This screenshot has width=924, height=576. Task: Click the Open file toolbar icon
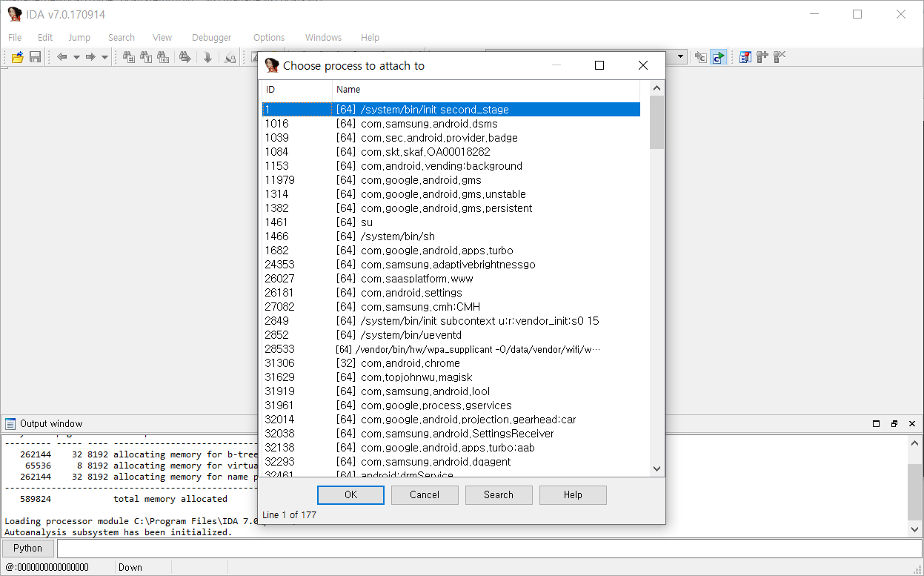click(x=17, y=57)
